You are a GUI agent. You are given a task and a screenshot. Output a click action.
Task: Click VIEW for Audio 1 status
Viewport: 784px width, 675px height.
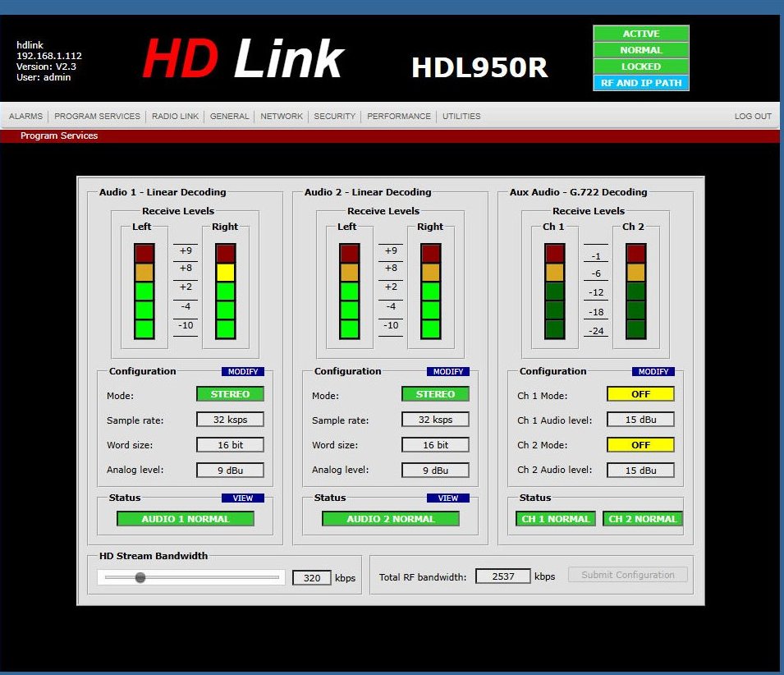coord(242,498)
